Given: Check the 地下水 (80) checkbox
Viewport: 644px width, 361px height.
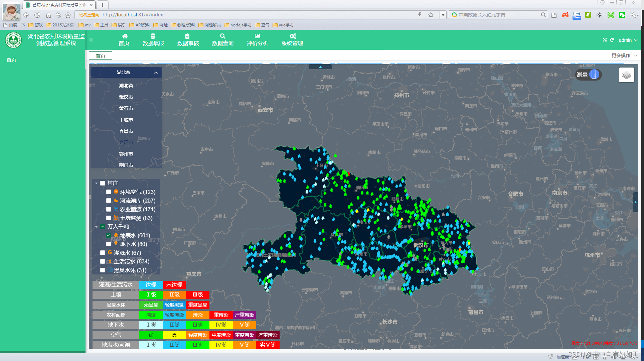Looking at the screenshot, I should pos(109,244).
